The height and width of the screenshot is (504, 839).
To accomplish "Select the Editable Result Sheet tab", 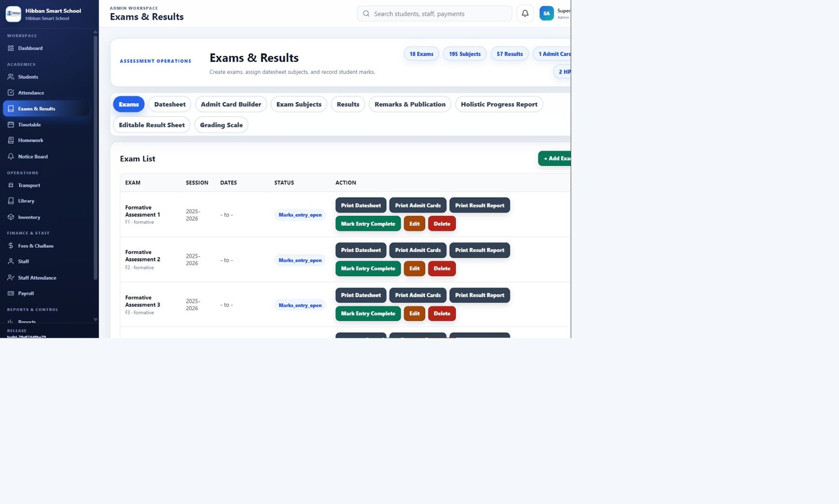I will point(152,125).
